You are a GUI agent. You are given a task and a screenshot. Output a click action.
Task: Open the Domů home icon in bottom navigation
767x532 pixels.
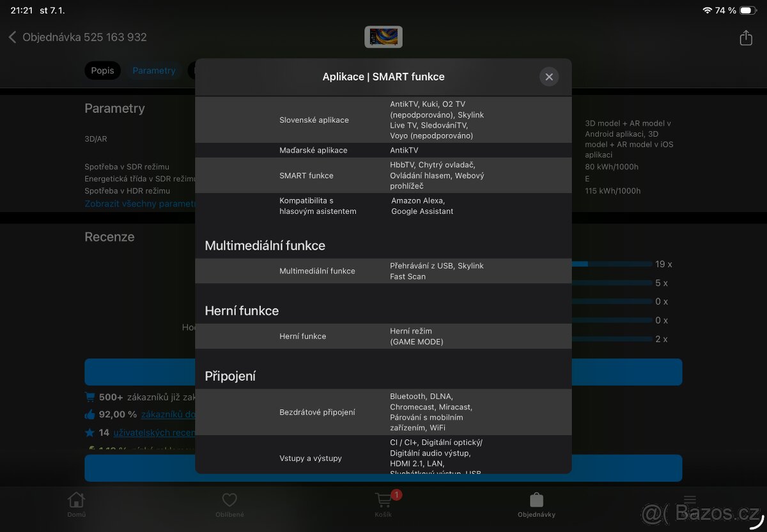pos(76,505)
